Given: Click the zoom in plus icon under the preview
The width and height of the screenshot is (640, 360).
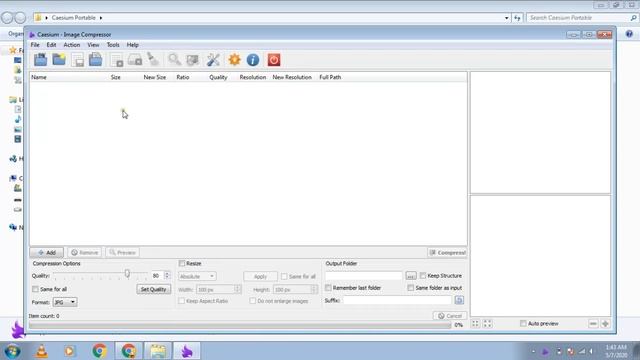Looking at the screenshot, I should 605,324.
